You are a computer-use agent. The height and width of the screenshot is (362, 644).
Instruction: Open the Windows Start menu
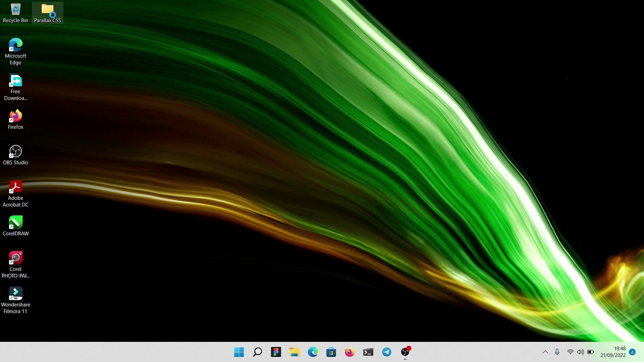239,352
